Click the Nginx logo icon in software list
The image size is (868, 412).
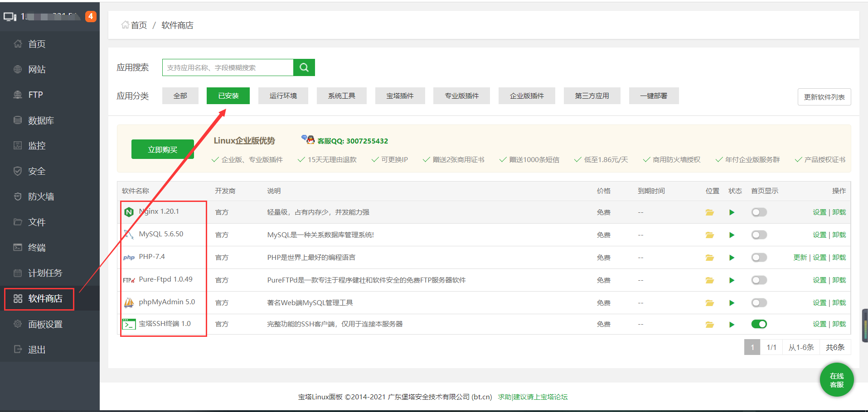point(129,212)
